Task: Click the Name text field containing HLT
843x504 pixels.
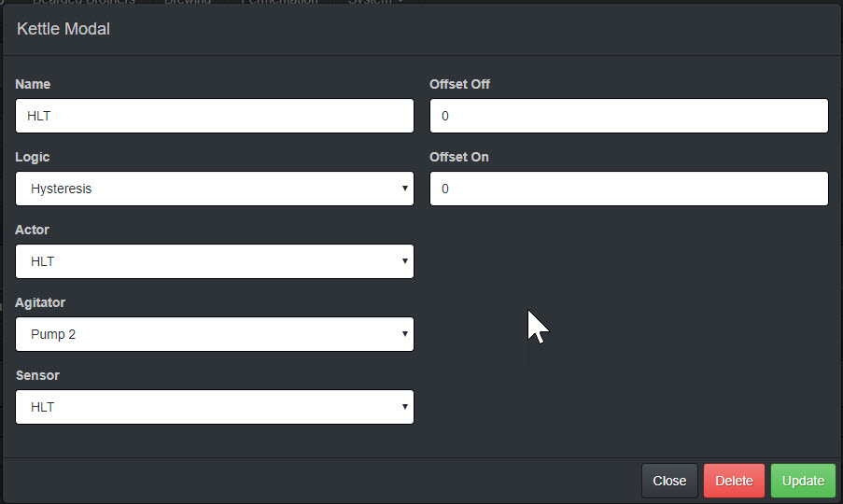Action: (215, 116)
